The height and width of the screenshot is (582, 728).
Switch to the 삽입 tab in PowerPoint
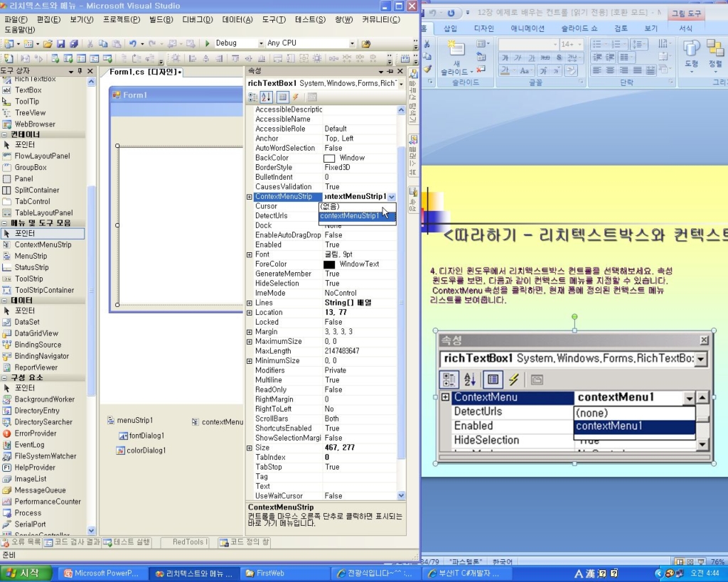450,28
